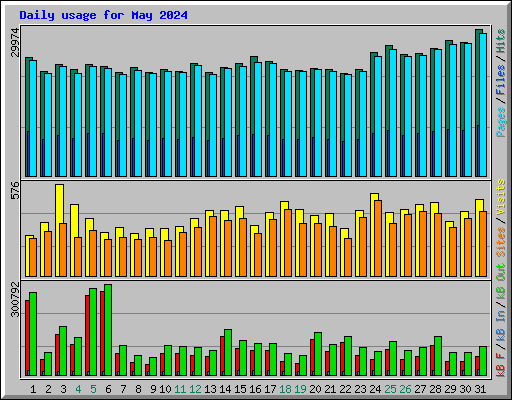
Task: Click day 6 on the x-axis
Action: [x=108, y=389]
